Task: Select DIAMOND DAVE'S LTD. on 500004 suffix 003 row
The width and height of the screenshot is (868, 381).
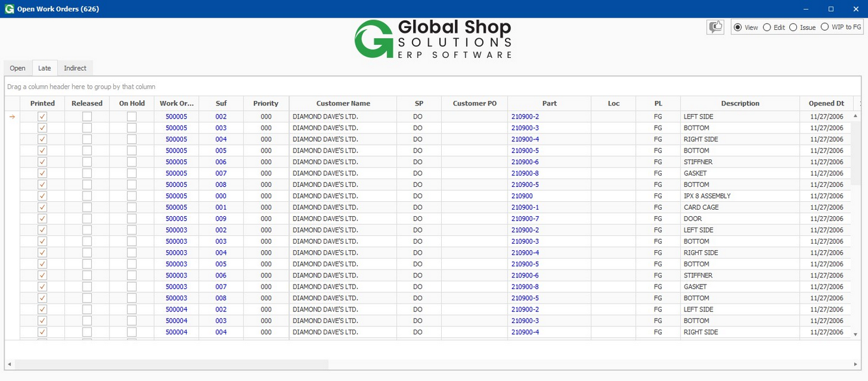Action: click(343, 321)
